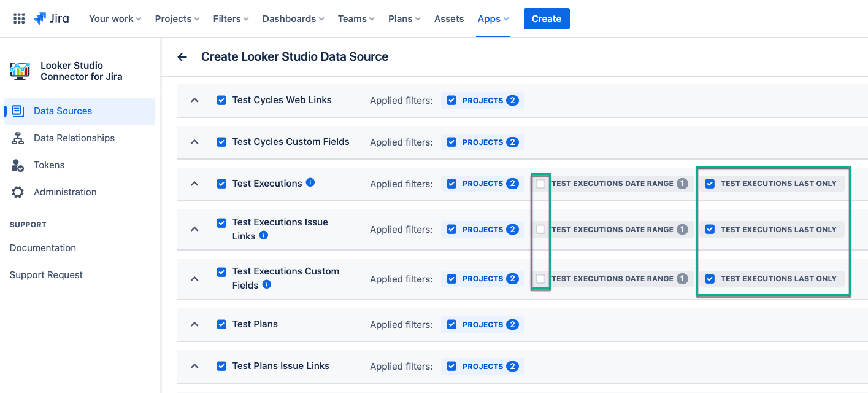Open the Projects dropdown in top navigation
The height and width of the screenshot is (393, 868).
pyautogui.click(x=177, y=18)
